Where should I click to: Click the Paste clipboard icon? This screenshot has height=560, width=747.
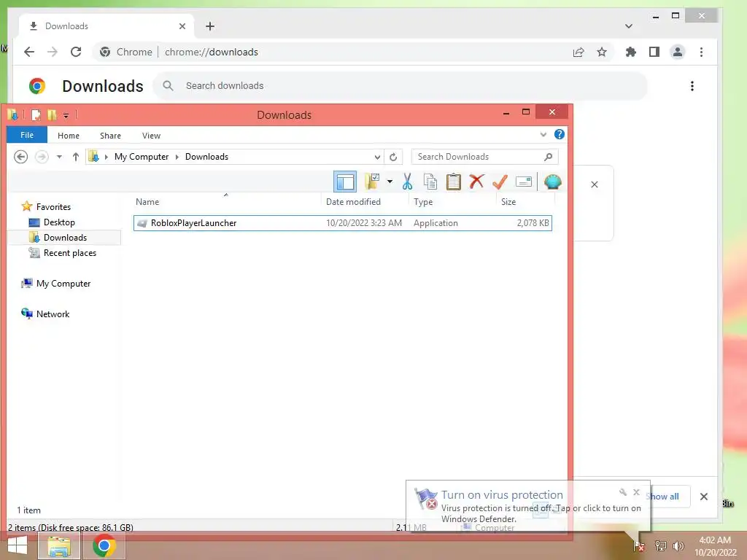(454, 182)
